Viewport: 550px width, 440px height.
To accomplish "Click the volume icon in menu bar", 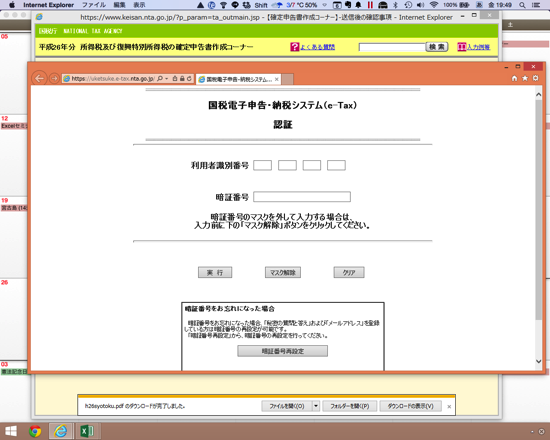I will pyautogui.click(x=420, y=5).
